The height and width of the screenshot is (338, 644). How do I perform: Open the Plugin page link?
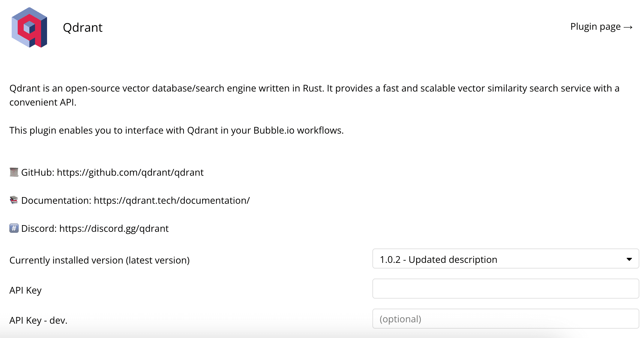(x=601, y=27)
